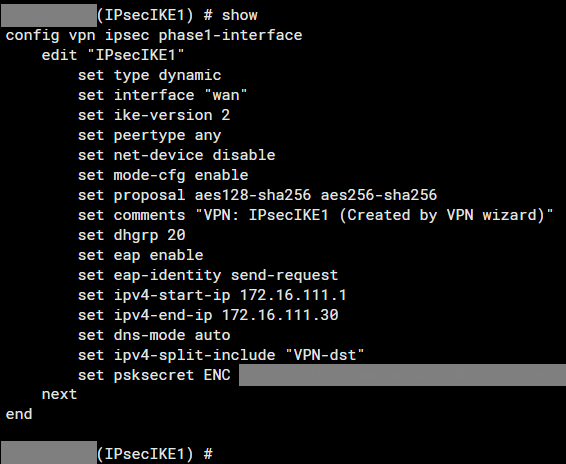Click the config vpn ipsec phase1-interface line

154,35
